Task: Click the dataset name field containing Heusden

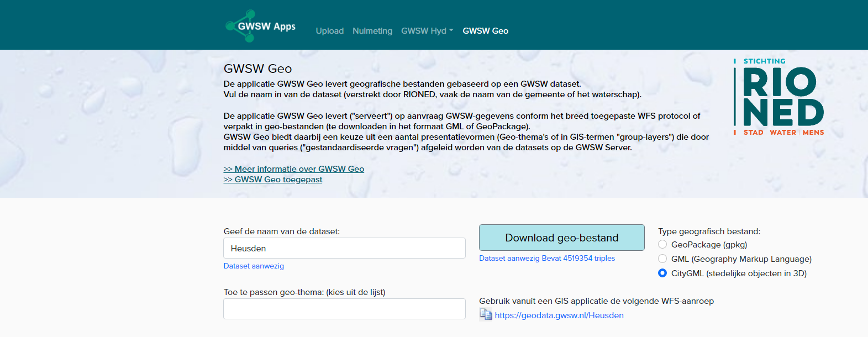Action: point(344,248)
